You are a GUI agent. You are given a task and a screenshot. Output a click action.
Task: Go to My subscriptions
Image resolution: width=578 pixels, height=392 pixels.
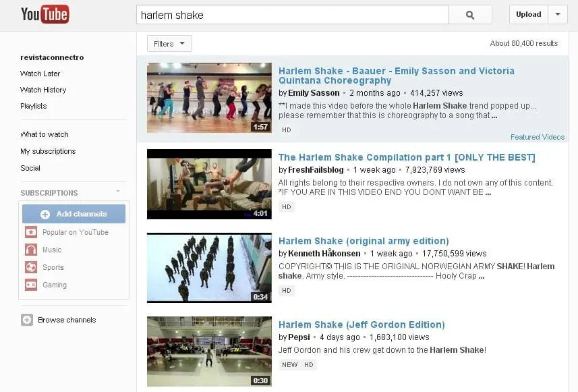(x=48, y=151)
